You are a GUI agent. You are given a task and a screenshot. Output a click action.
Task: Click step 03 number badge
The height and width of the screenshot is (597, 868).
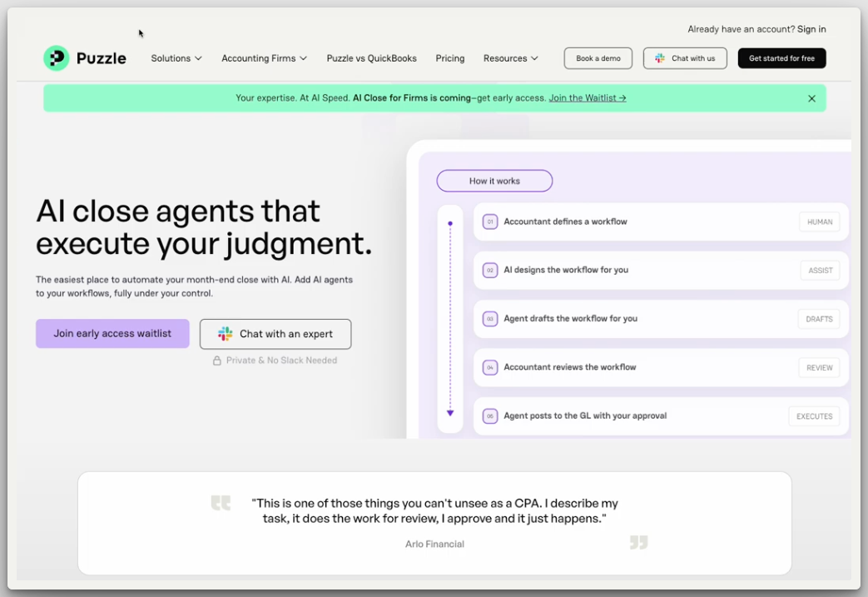pyautogui.click(x=490, y=319)
